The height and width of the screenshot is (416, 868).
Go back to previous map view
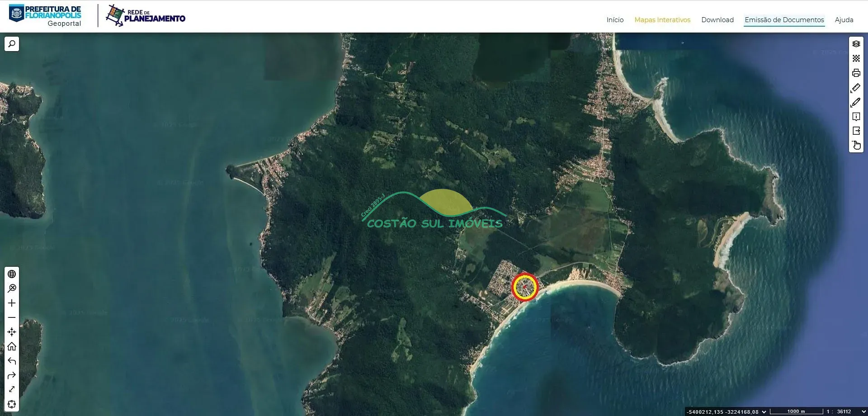(x=12, y=361)
